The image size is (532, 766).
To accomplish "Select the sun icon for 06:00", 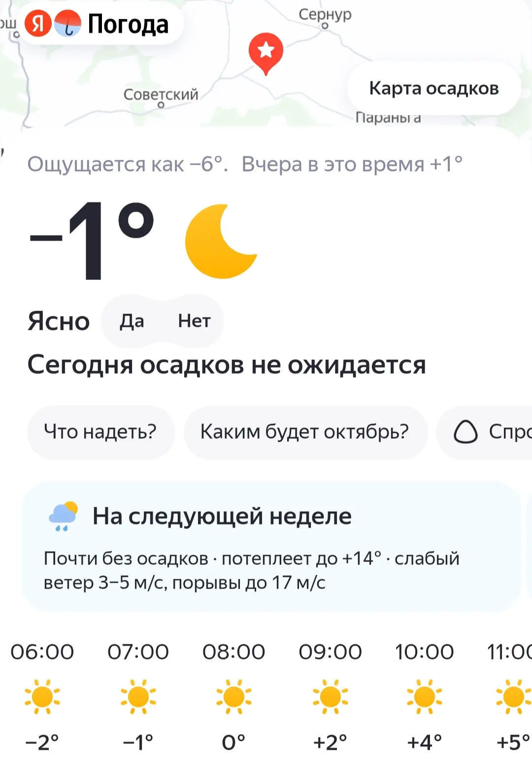I will [42, 696].
